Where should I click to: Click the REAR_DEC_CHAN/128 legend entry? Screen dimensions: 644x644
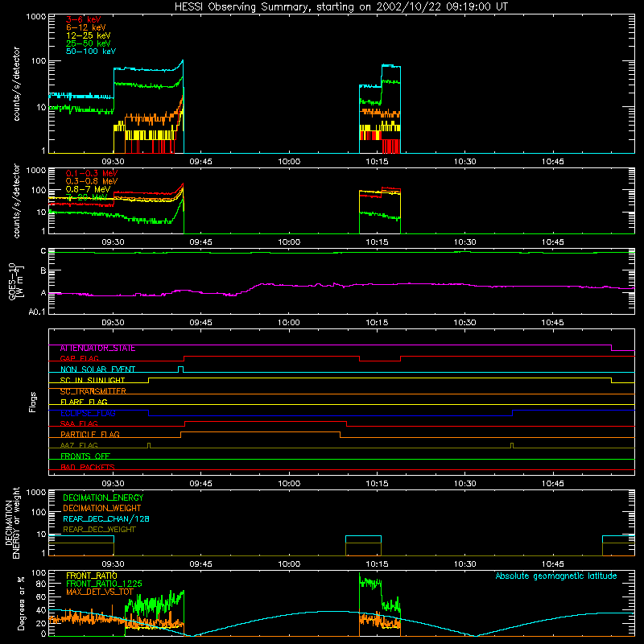[x=106, y=519]
